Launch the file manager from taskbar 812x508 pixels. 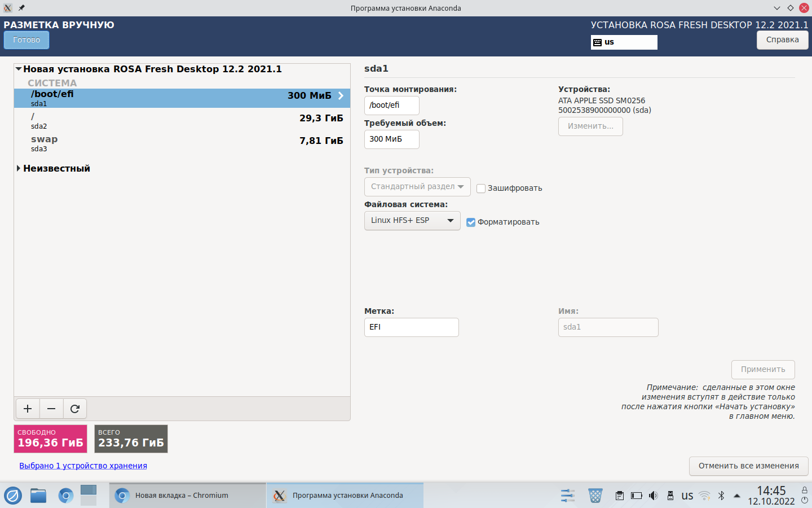pos(38,496)
